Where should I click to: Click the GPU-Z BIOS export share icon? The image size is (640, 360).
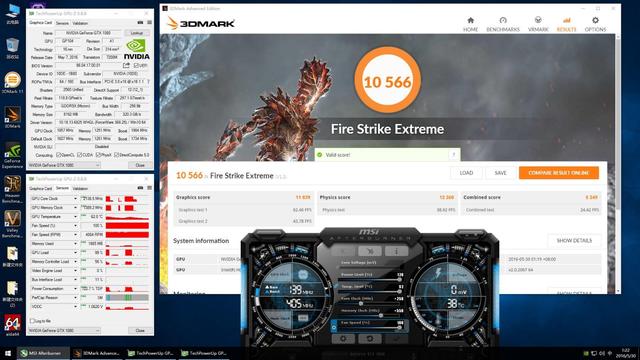(126, 65)
